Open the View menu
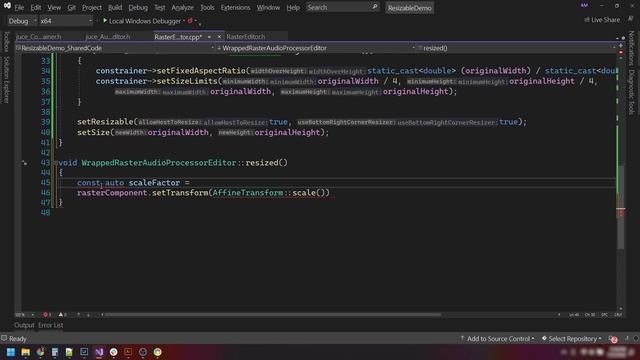The image size is (640, 360). click(x=54, y=7)
